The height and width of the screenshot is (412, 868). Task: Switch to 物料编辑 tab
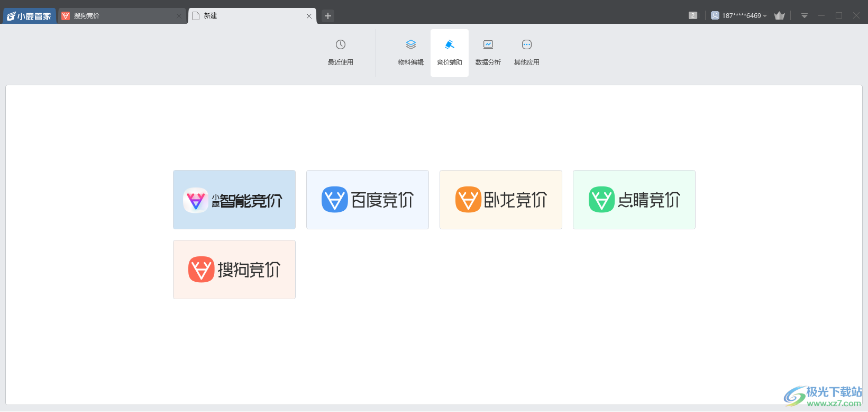click(411, 53)
